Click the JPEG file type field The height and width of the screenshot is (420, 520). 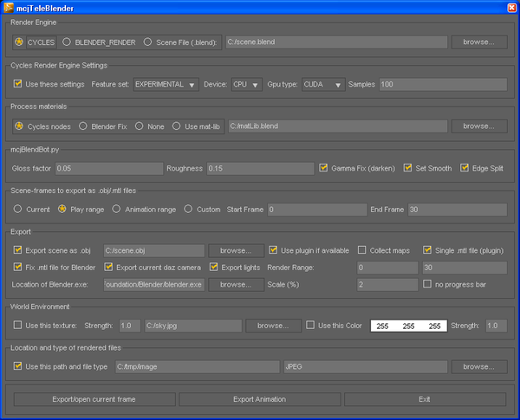[x=366, y=367]
